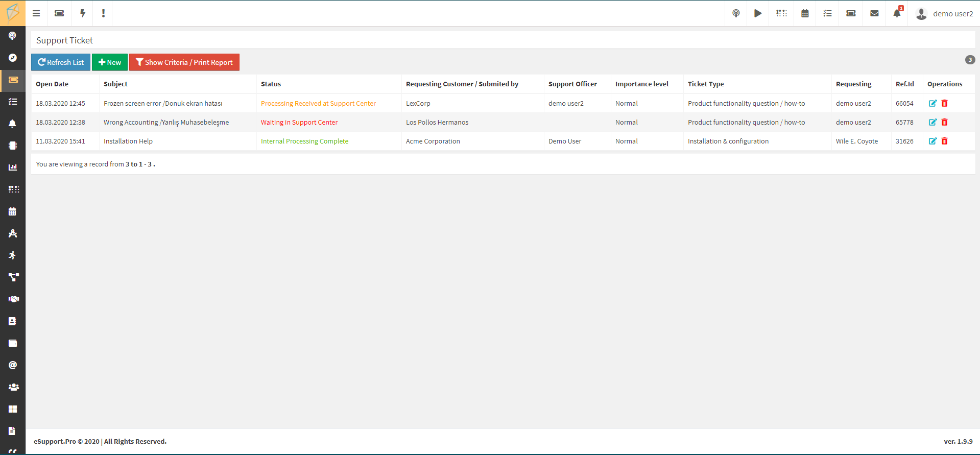Create a ticket with the New button
This screenshot has height=455, width=980.
pos(110,62)
